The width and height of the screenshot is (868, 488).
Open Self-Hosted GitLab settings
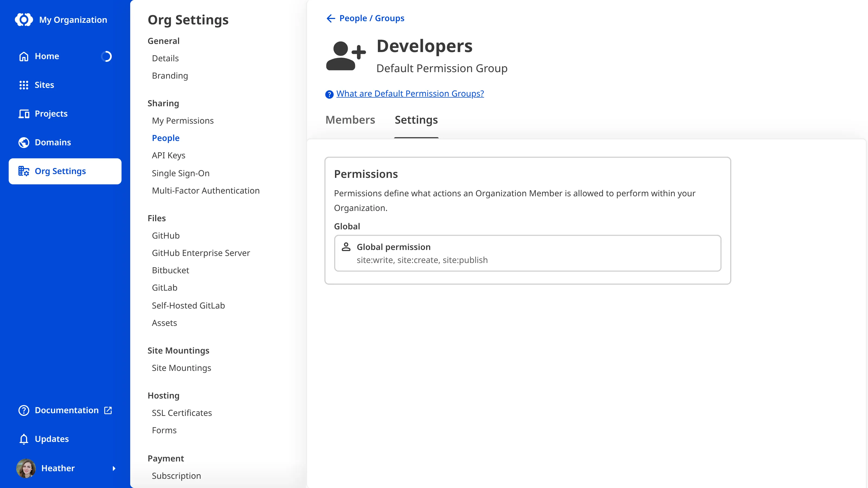click(x=188, y=306)
